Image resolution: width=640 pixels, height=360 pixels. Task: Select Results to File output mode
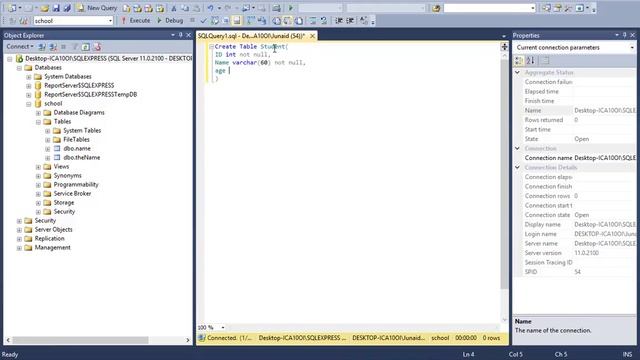click(298, 20)
